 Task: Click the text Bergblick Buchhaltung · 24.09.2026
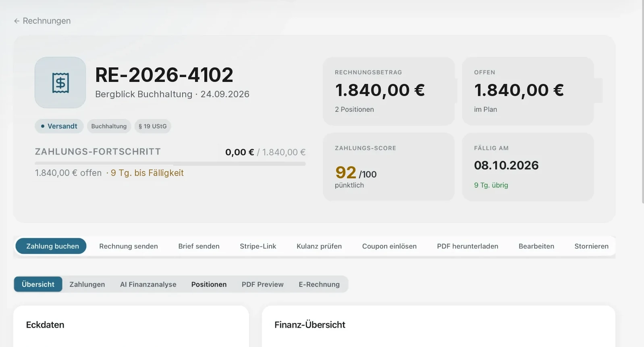coord(172,94)
